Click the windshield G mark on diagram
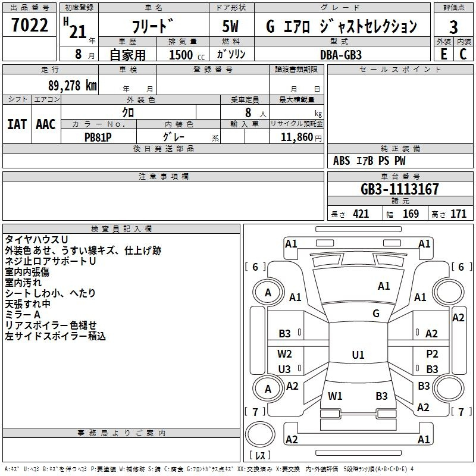476x476 pixels. click(376, 313)
